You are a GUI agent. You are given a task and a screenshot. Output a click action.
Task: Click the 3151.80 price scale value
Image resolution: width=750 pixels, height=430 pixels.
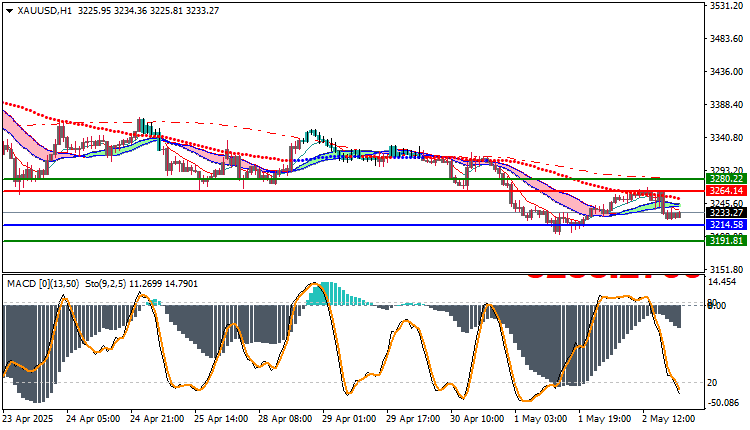tap(727, 270)
